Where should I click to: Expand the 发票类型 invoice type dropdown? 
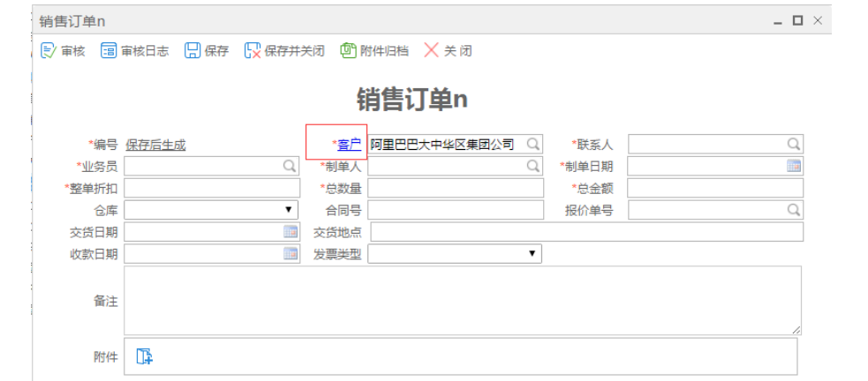(x=532, y=254)
